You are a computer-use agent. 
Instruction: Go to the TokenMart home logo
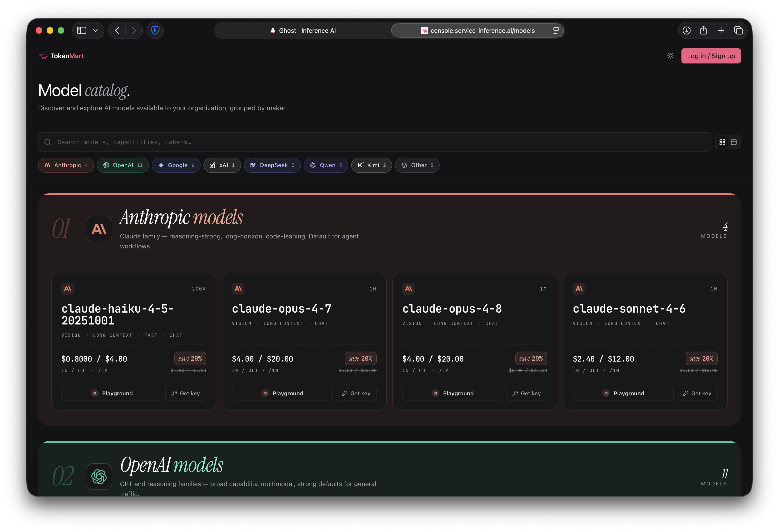tap(61, 56)
